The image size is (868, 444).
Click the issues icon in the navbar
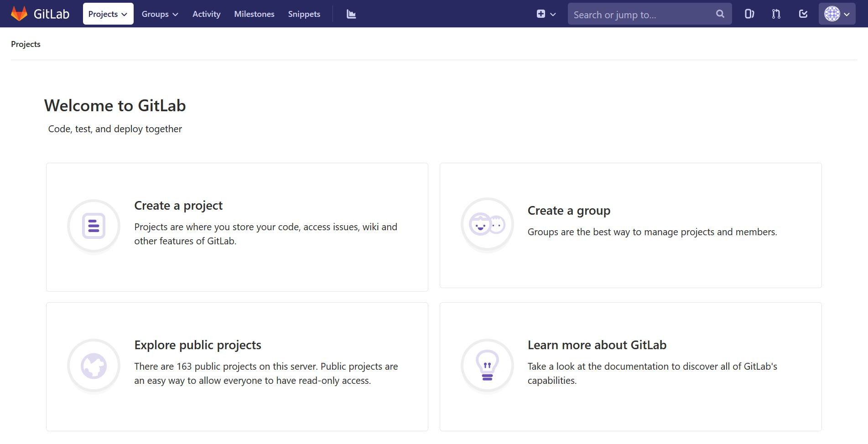(749, 14)
